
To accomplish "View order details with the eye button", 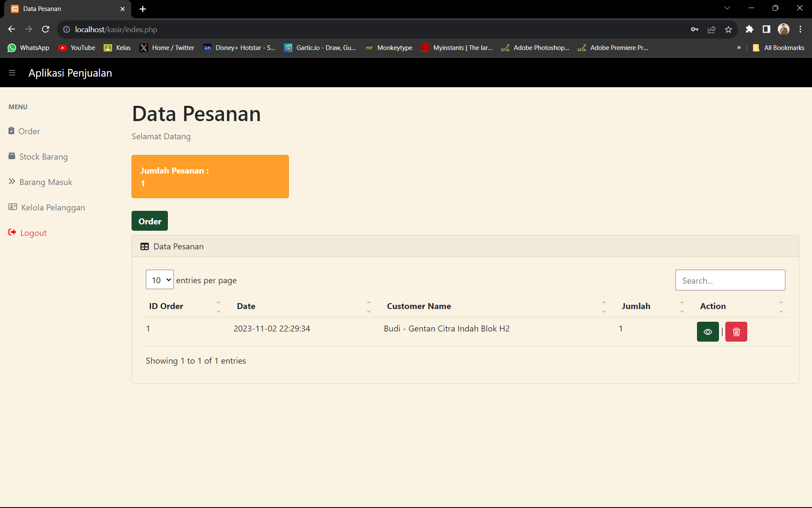I will [708, 332].
